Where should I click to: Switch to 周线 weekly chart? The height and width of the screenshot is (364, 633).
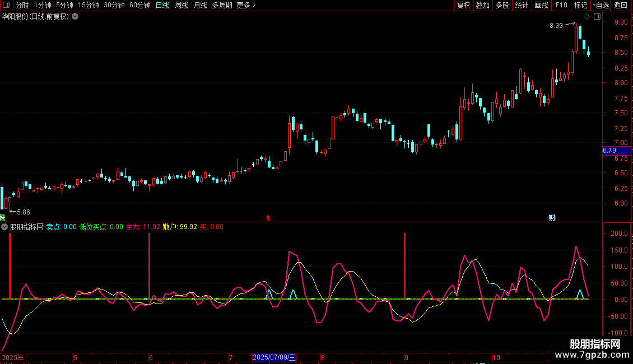[181, 5]
